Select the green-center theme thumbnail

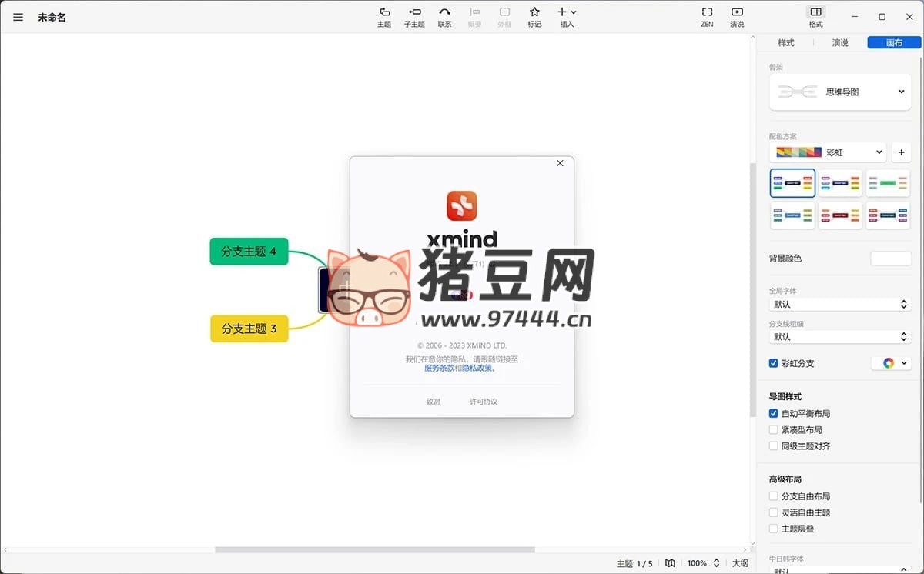(888, 183)
